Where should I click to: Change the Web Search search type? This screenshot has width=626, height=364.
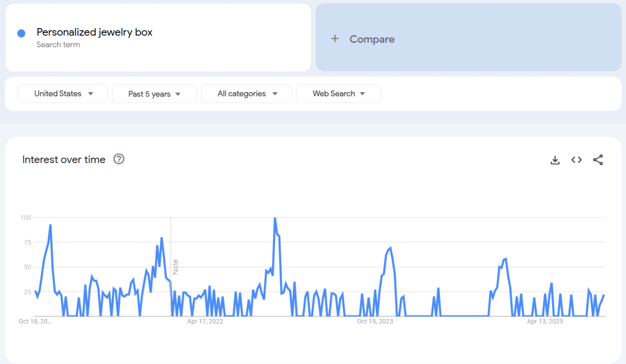coord(338,93)
